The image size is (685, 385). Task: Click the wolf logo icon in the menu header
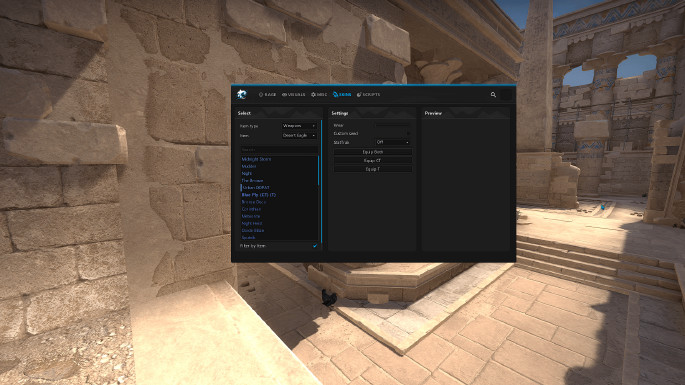coord(242,94)
